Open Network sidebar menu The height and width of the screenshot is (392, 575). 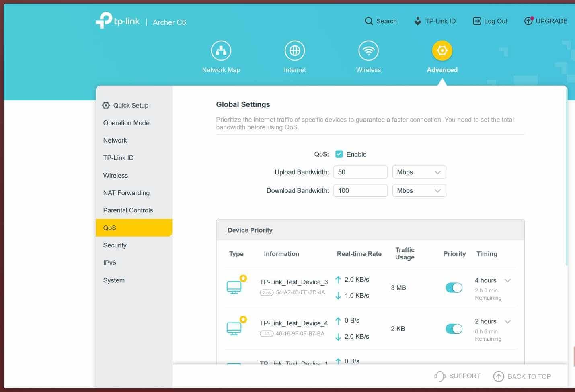[x=134, y=140]
